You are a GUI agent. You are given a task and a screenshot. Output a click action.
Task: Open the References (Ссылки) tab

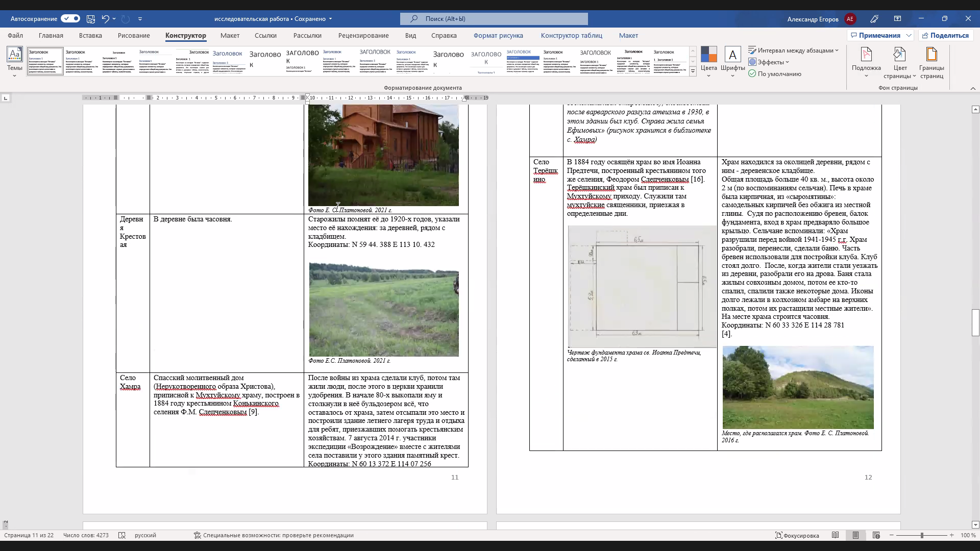(x=265, y=35)
